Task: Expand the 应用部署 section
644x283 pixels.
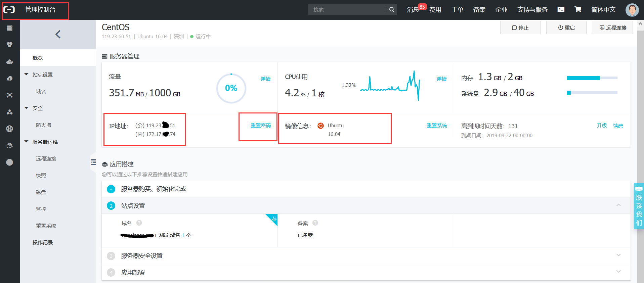Action: (x=618, y=272)
